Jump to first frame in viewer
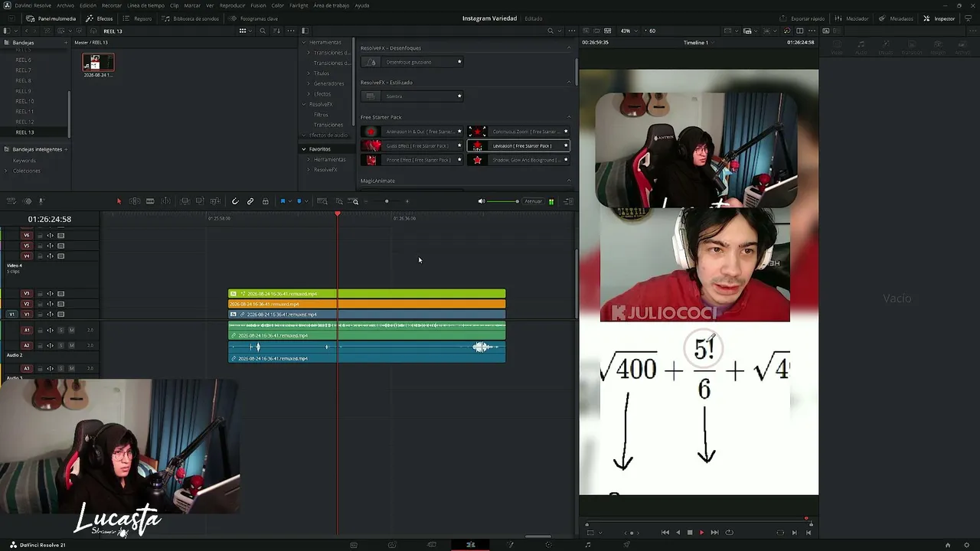Screen dimensions: 980x551 pos(665,533)
